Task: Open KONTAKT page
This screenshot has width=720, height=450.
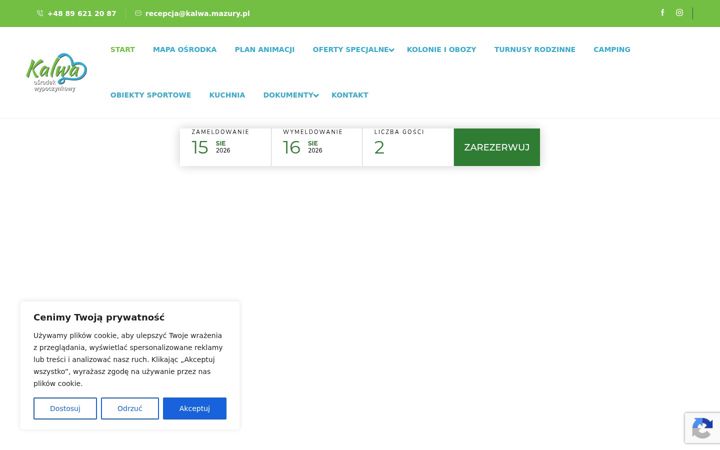Action: tap(349, 95)
